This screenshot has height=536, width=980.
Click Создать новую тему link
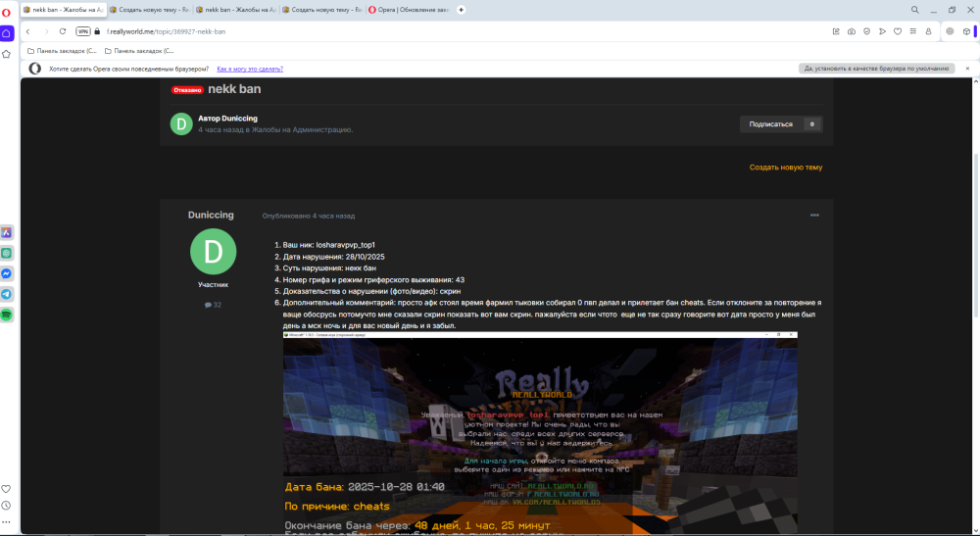(786, 168)
